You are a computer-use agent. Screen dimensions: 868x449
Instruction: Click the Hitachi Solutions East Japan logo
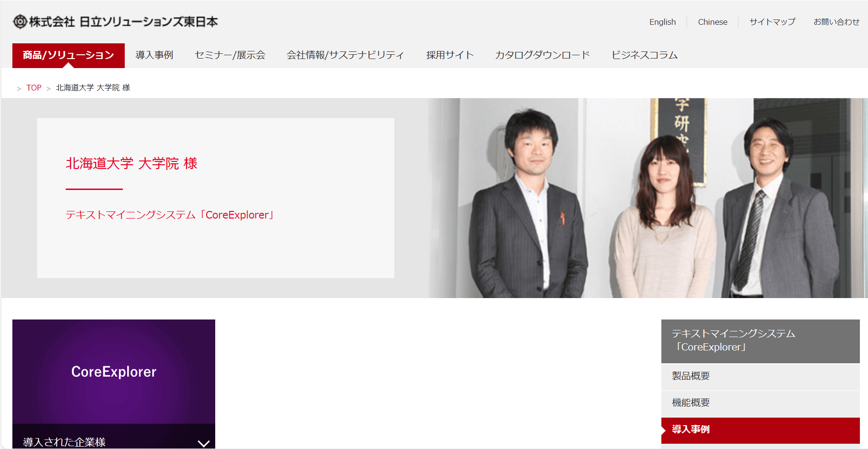pyautogui.click(x=115, y=21)
